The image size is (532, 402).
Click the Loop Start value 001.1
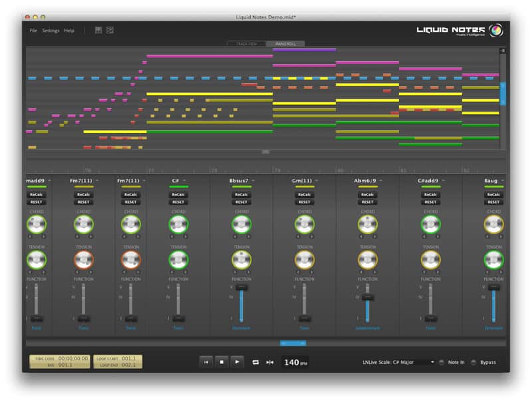tap(128, 358)
